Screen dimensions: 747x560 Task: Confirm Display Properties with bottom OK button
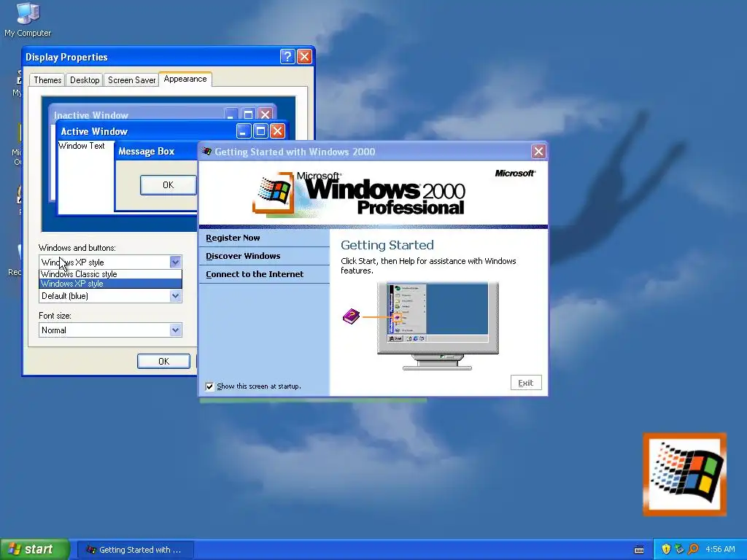click(x=163, y=362)
